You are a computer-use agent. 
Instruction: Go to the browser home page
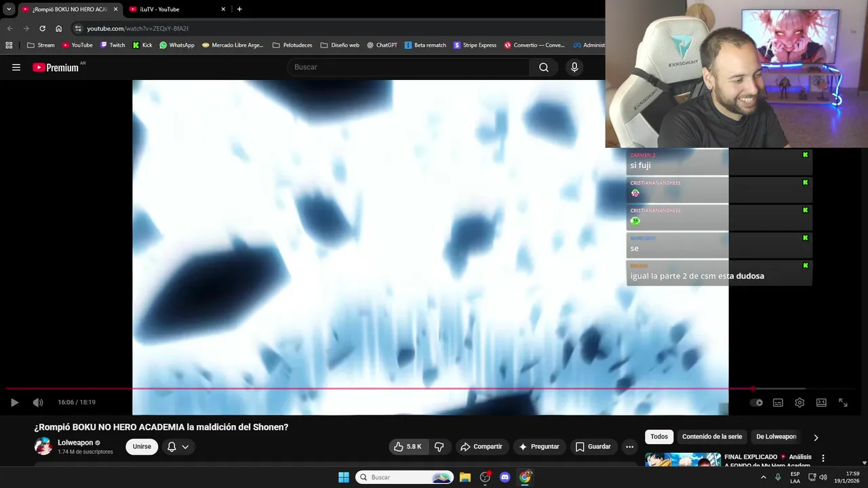click(59, 28)
